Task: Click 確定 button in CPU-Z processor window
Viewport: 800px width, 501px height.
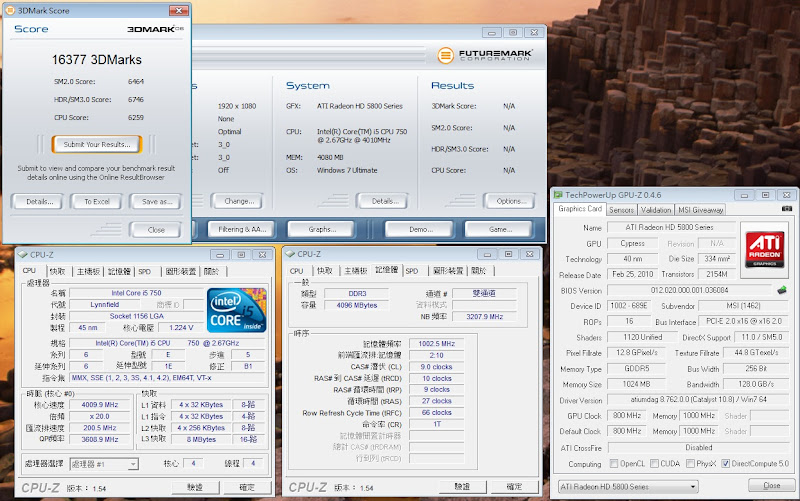Action: click(x=247, y=487)
